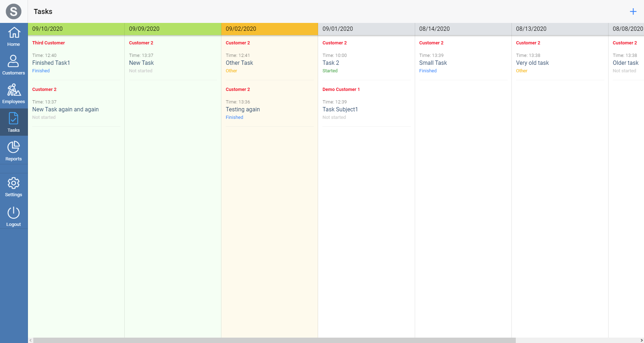Open the New Task again and again entry
644x343 pixels.
click(66, 110)
